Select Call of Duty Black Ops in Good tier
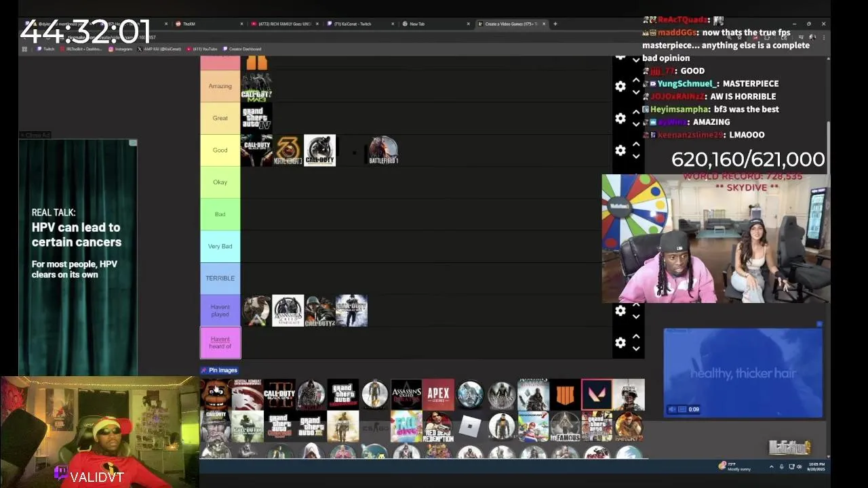The height and width of the screenshot is (488, 868). [x=256, y=150]
